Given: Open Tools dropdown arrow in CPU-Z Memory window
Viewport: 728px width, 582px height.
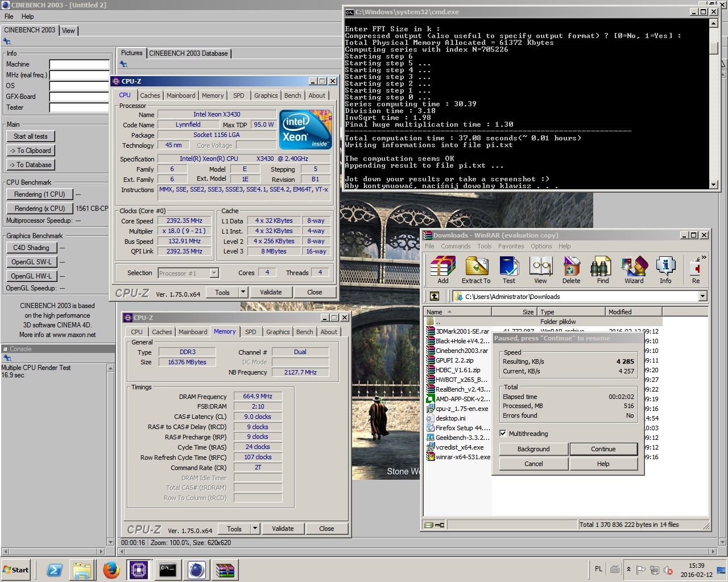Looking at the screenshot, I should coord(255,529).
